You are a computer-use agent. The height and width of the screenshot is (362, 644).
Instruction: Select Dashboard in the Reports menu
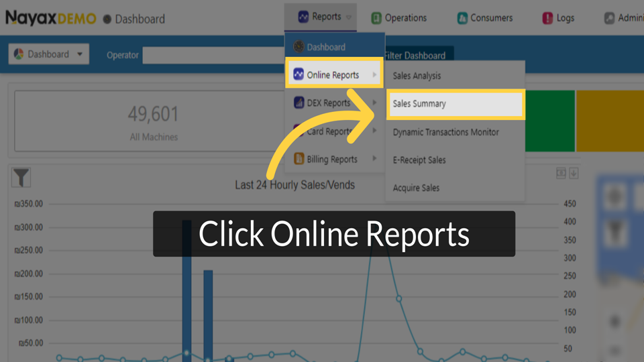335,47
